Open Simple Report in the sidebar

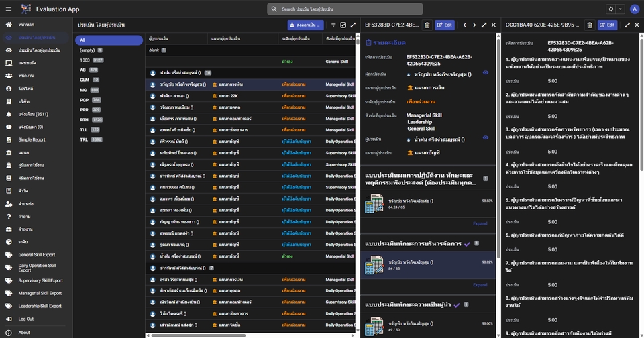pos(32,139)
